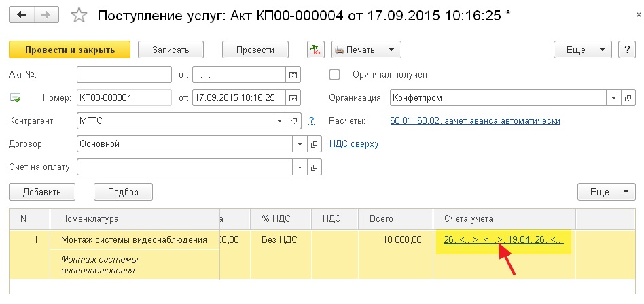
Task: Focus the Акт № input field
Action: [124, 75]
